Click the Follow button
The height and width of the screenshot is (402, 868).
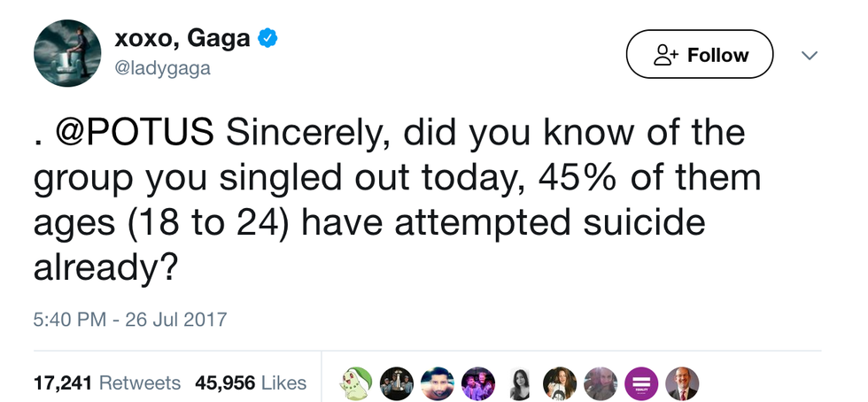(699, 55)
